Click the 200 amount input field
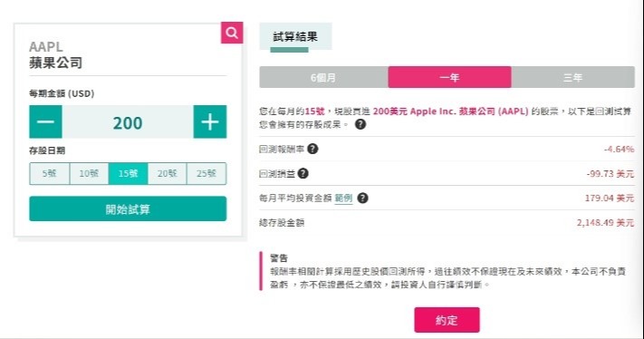Image resolution: width=644 pixels, height=339 pixels. click(128, 121)
